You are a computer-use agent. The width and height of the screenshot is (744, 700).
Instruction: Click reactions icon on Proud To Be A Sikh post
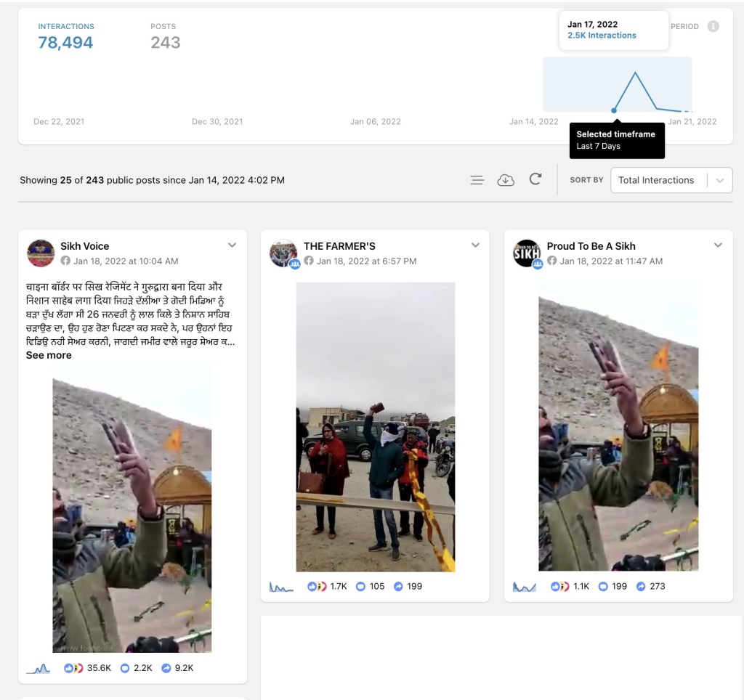(560, 587)
